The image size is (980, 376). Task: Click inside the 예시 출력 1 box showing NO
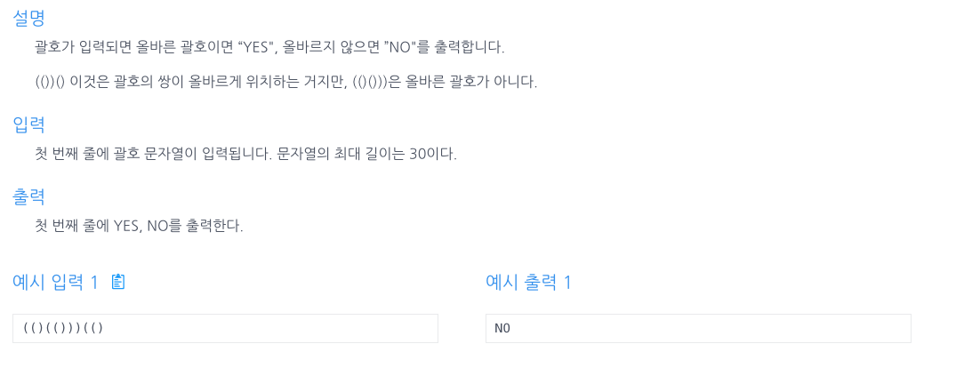(x=698, y=329)
